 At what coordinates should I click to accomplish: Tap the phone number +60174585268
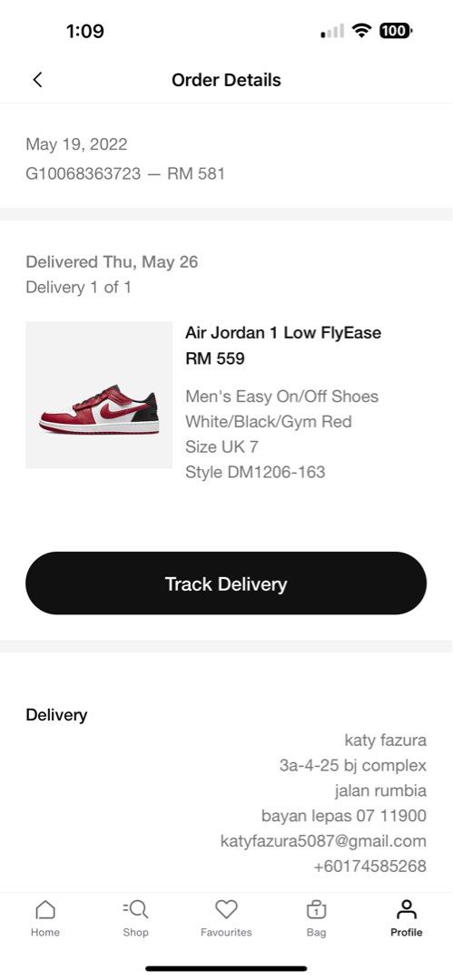pyautogui.click(x=369, y=867)
